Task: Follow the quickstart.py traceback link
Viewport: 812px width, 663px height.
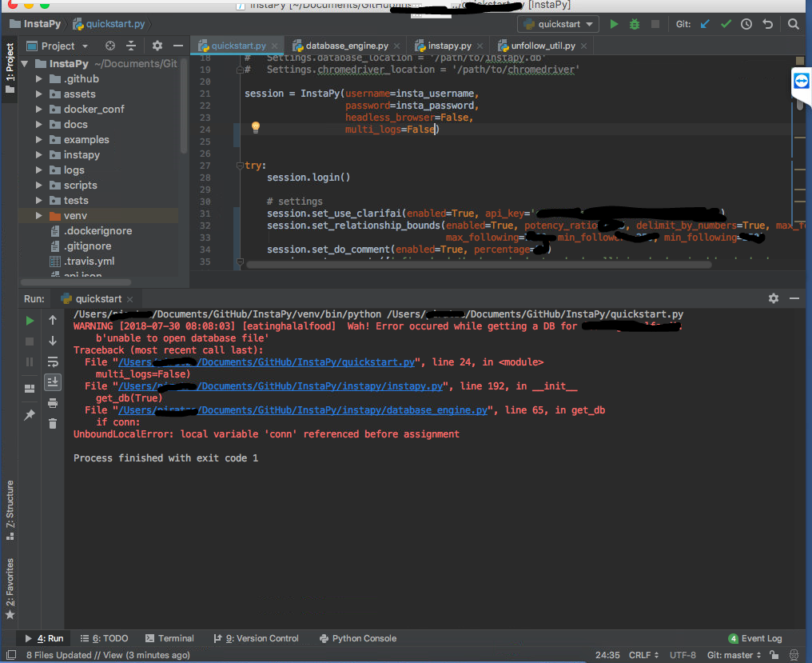Action: [267, 361]
